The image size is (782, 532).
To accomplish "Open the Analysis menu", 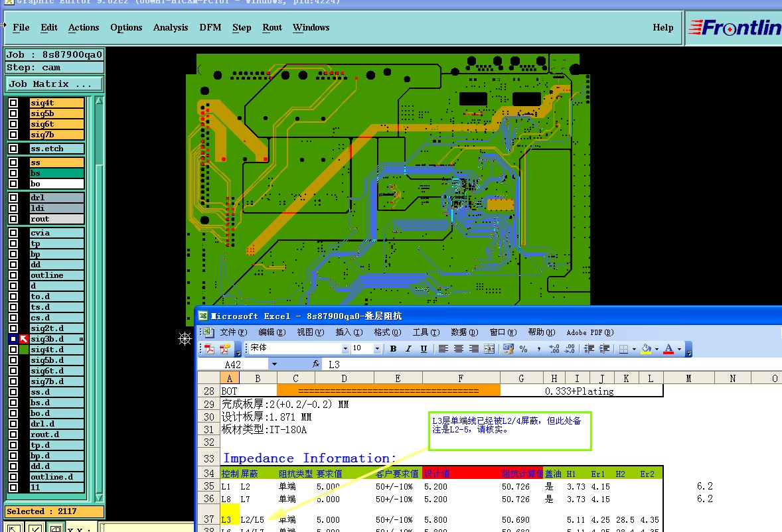I will [171, 27].
